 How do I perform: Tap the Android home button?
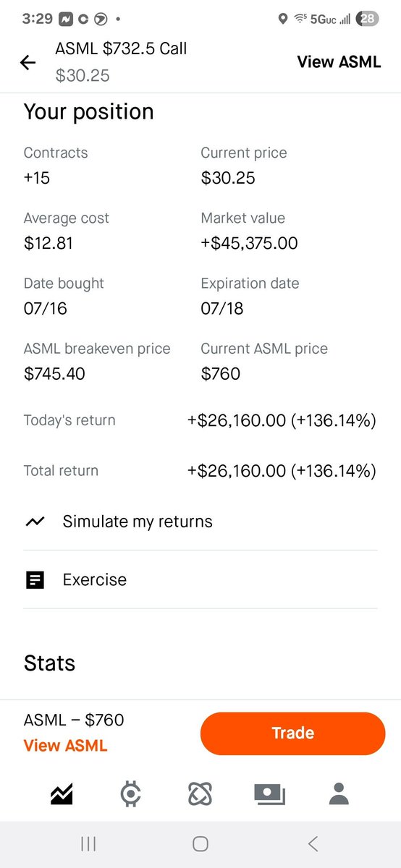point(200,843)
